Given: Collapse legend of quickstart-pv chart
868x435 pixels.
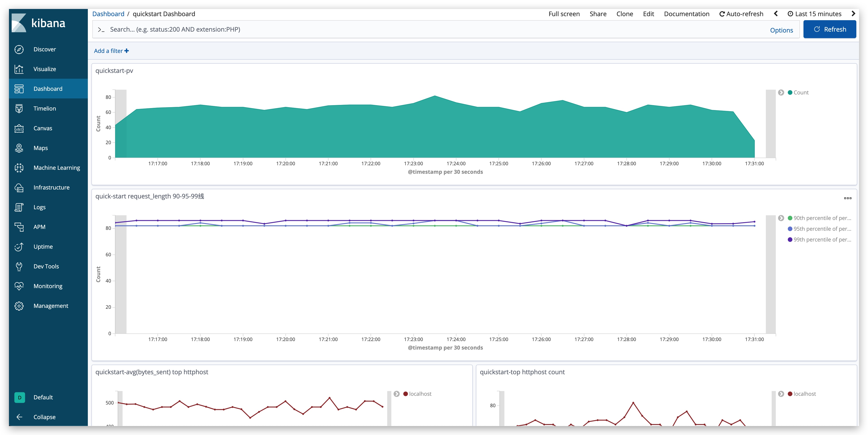Looking at the screenshot, I should click(x=781, y=92).
